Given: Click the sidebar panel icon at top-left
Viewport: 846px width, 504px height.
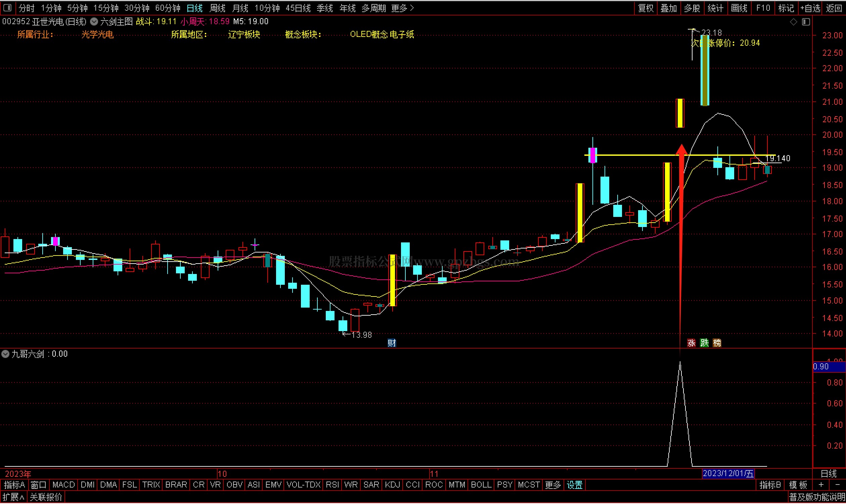Looking at the screenshot, I should [x=7, y=7].
